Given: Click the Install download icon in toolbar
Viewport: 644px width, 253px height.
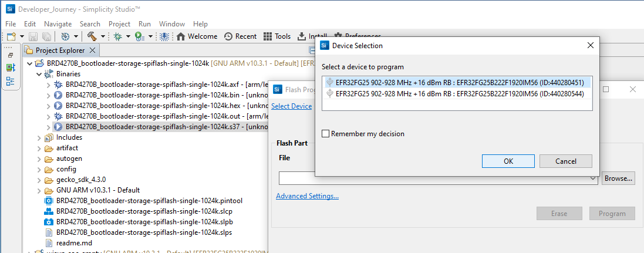Looking at the screenshot, I should coord(302,36).
